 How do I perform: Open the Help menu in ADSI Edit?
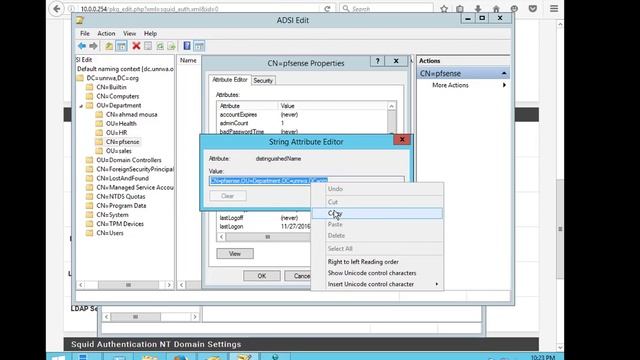150,33
